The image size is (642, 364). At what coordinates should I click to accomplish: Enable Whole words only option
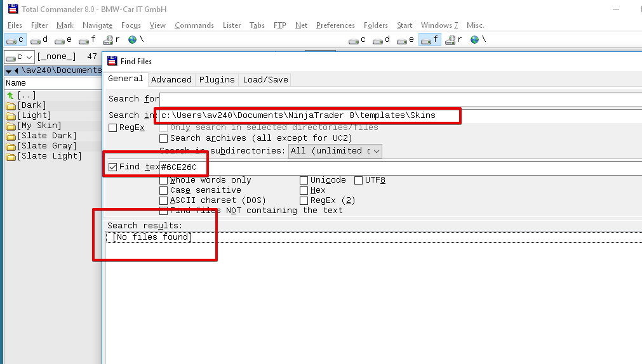163,180
